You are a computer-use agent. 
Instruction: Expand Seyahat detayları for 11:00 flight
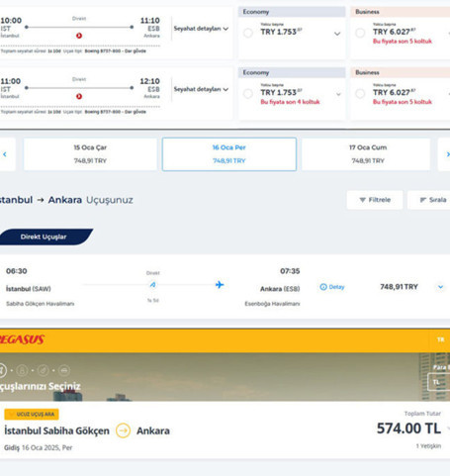click(201, 89)
